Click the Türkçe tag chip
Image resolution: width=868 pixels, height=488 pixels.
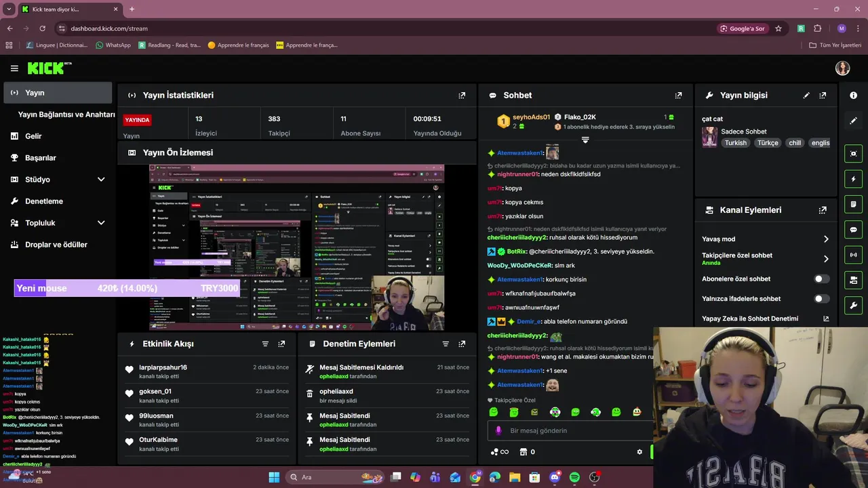tap(768, 143)
